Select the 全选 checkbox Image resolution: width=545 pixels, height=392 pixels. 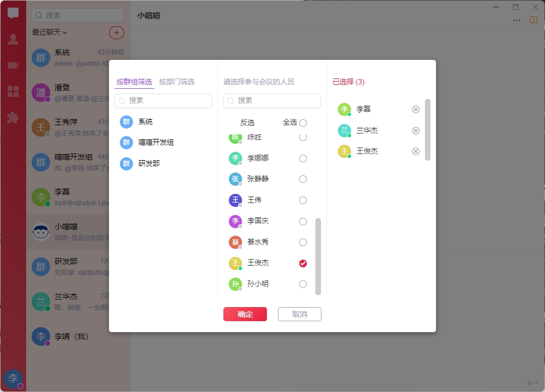[303, 123]
